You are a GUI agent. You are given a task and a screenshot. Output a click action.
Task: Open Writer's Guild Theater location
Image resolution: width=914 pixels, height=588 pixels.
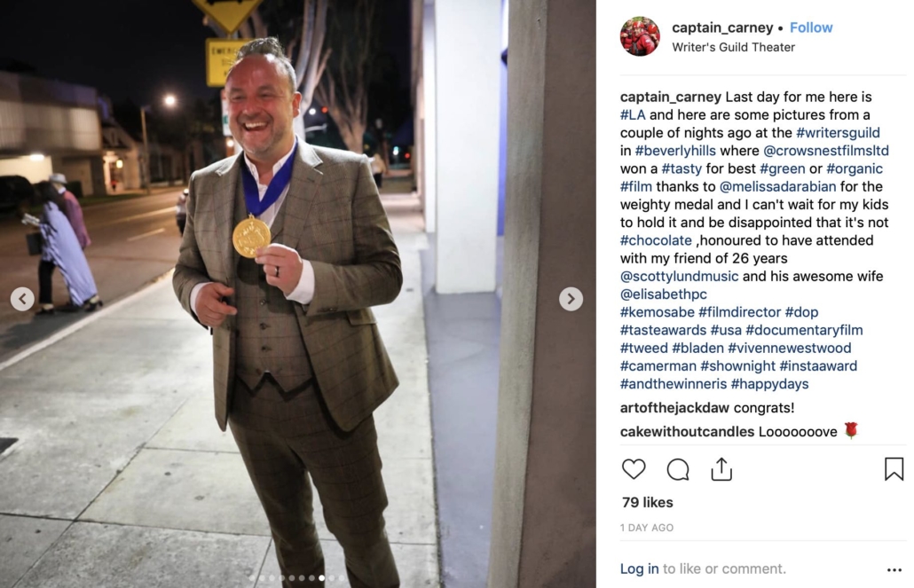tap(733, 47)
